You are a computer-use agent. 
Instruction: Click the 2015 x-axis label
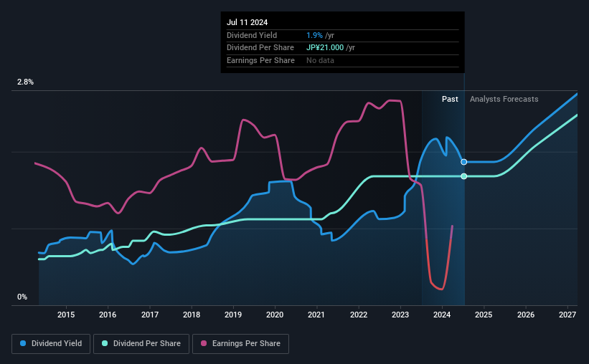click(66, 315)
